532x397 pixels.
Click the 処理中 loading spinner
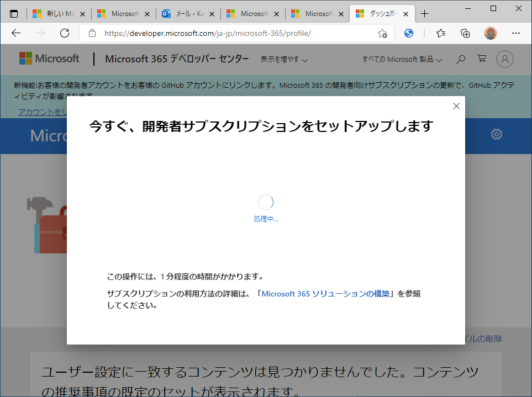(x=266, y=202)
